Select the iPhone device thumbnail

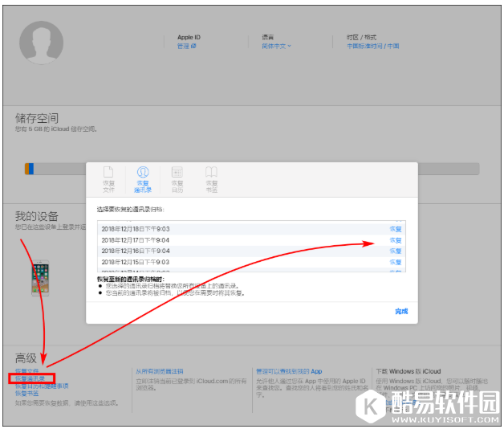coord(40,278)
